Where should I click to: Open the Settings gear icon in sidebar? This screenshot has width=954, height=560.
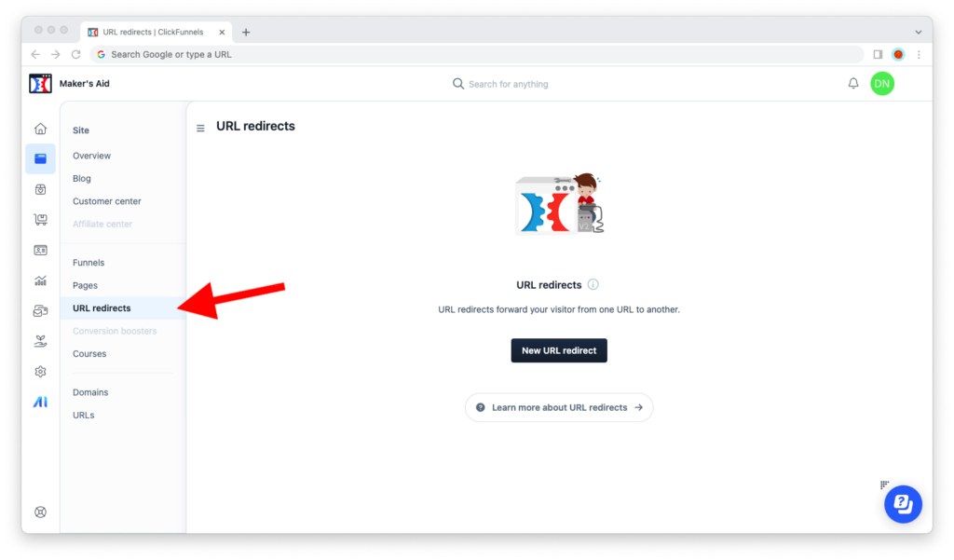[40, 371]
